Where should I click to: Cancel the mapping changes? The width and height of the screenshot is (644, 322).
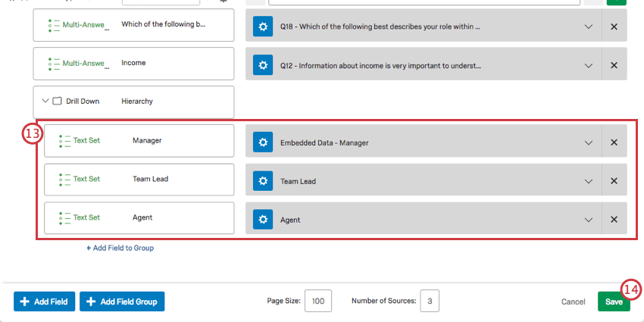click(x=573, y=302)
